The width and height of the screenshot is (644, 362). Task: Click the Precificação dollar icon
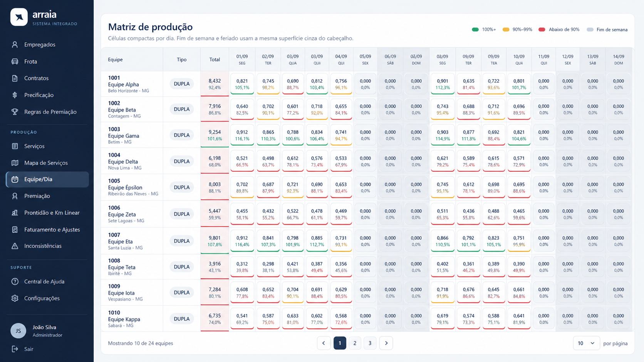pyautogui.click(x=15, y=95)
